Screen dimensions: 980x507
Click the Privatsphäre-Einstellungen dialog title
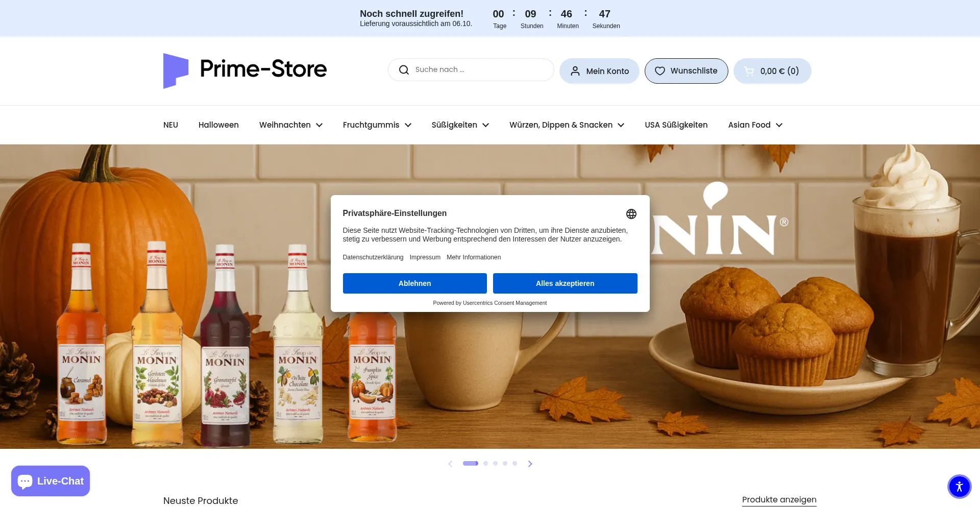click(395, 213)
